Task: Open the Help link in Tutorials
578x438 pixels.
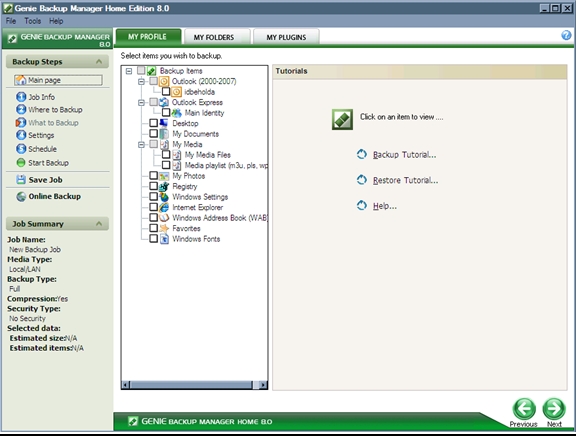Action: point(384,206)
